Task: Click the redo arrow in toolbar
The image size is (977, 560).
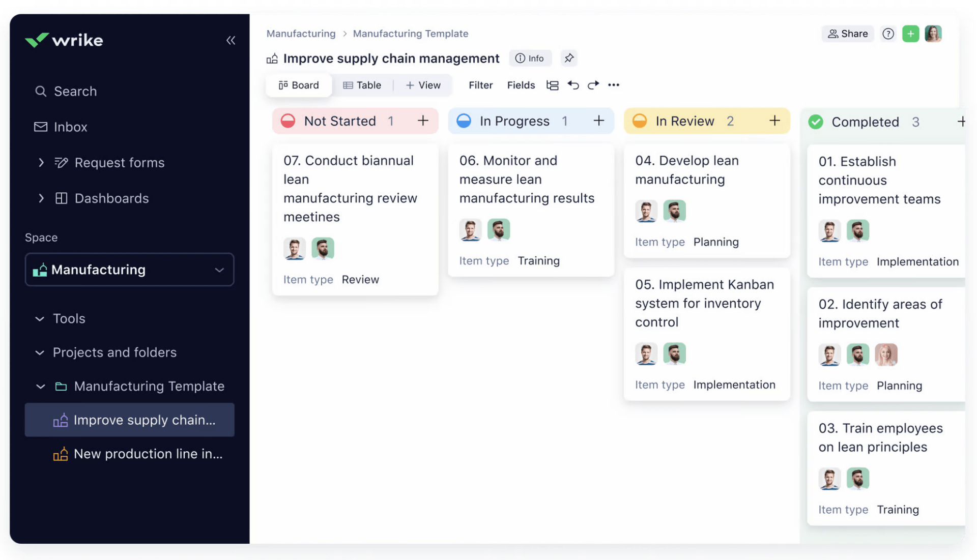Action: click(x=593, y=85)
